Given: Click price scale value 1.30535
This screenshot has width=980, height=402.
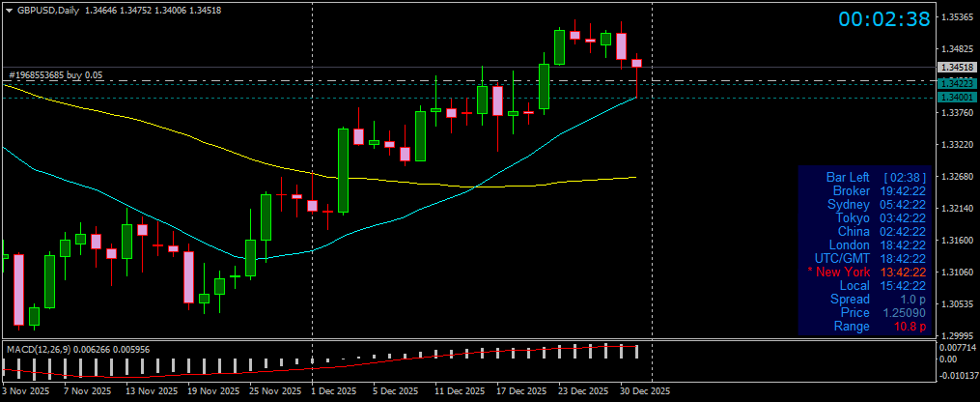Looking at the screenshot, I should tap(958, 304).
